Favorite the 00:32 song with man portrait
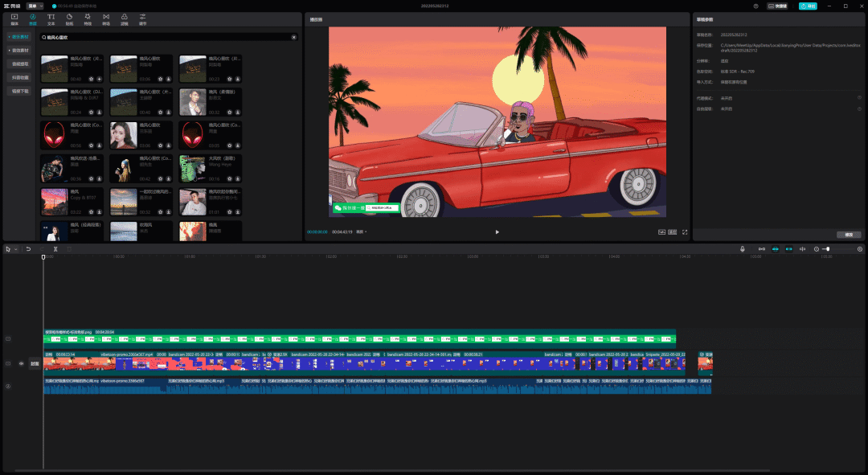Image resolution: width=868 pixels, height=475 pixels. [x=230, y=113]
